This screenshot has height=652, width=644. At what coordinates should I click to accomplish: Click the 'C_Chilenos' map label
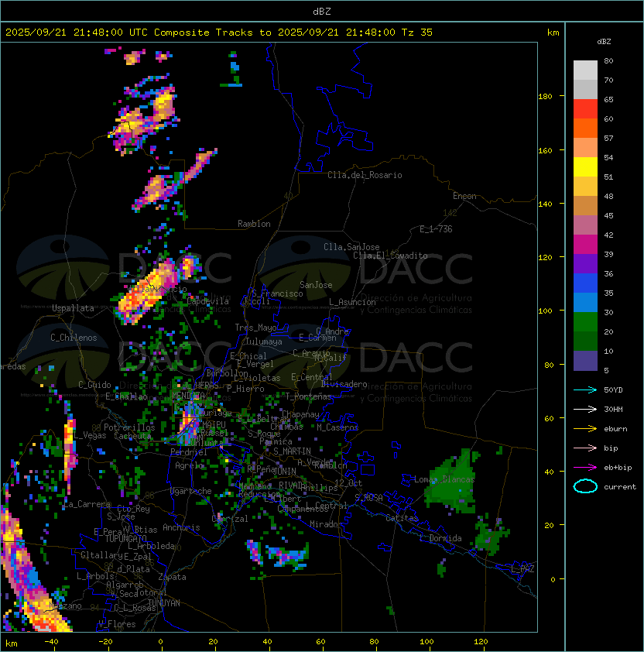tap(74, 338)
